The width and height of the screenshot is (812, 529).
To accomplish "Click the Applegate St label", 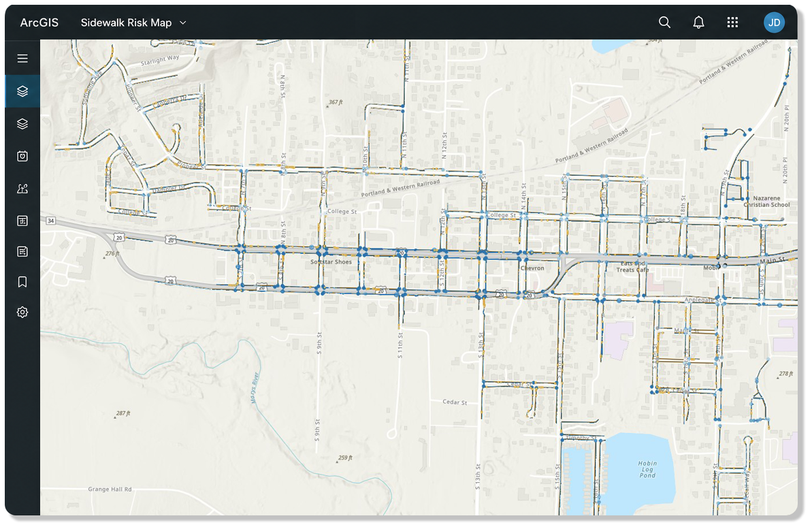I will [x=702, y=300].
